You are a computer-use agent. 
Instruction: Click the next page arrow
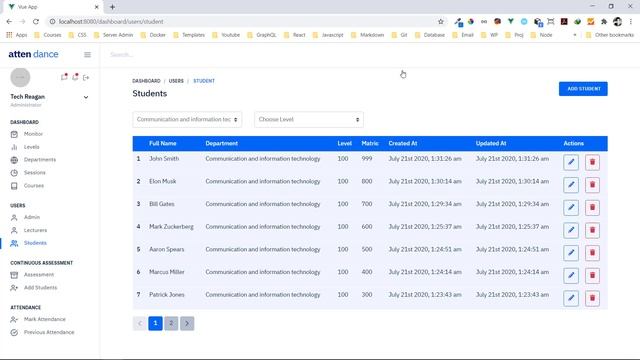click(x=187, y=323)
